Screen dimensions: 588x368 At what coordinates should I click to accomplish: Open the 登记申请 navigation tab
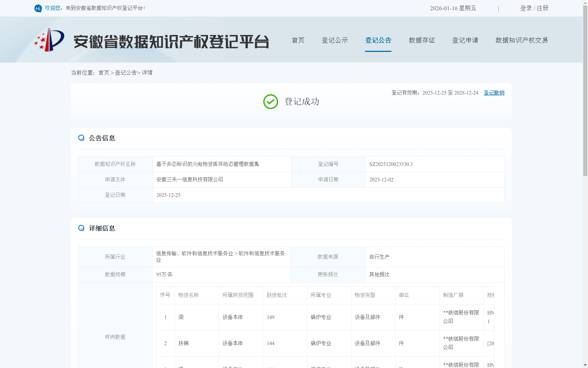465,40
